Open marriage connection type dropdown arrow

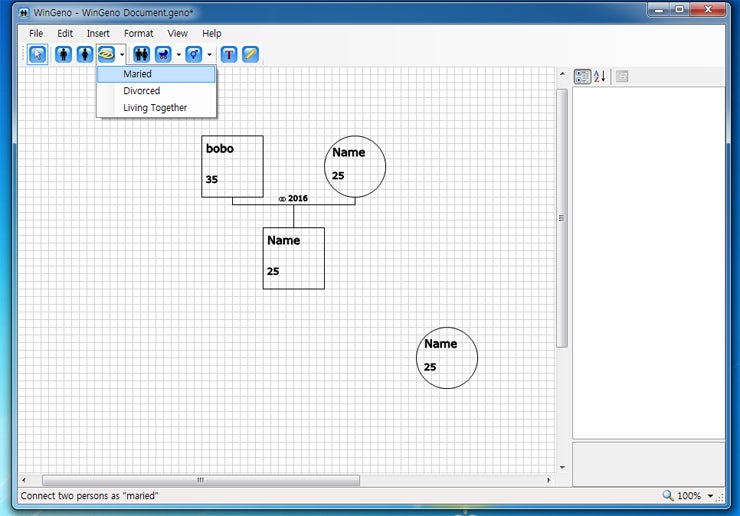point(122,55)
